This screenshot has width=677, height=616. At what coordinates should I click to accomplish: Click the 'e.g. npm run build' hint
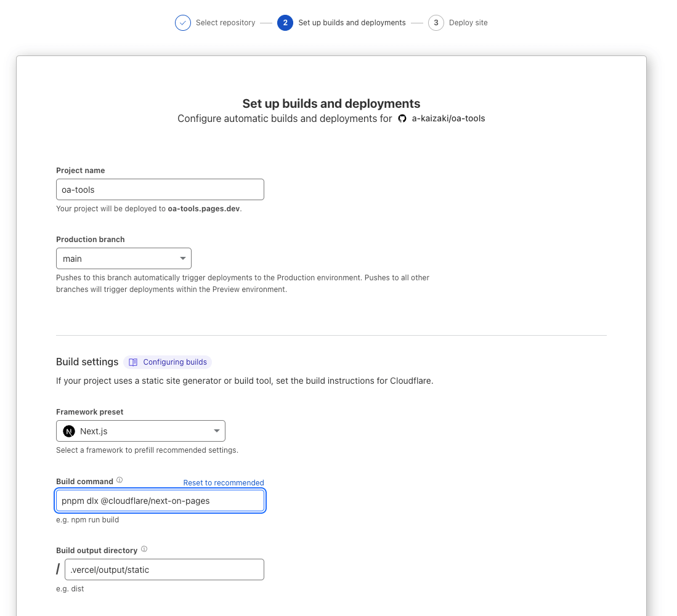(87, 520)
